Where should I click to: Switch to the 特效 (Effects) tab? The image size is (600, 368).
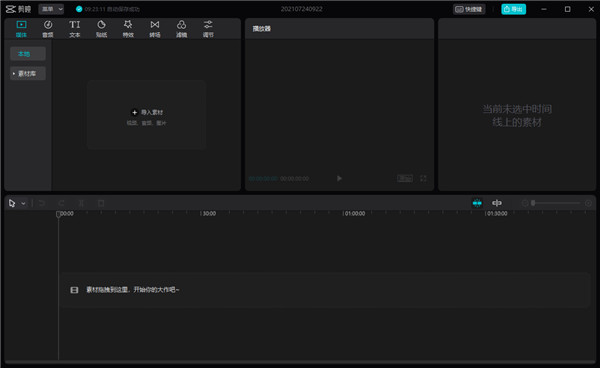[x=128, y=29]
